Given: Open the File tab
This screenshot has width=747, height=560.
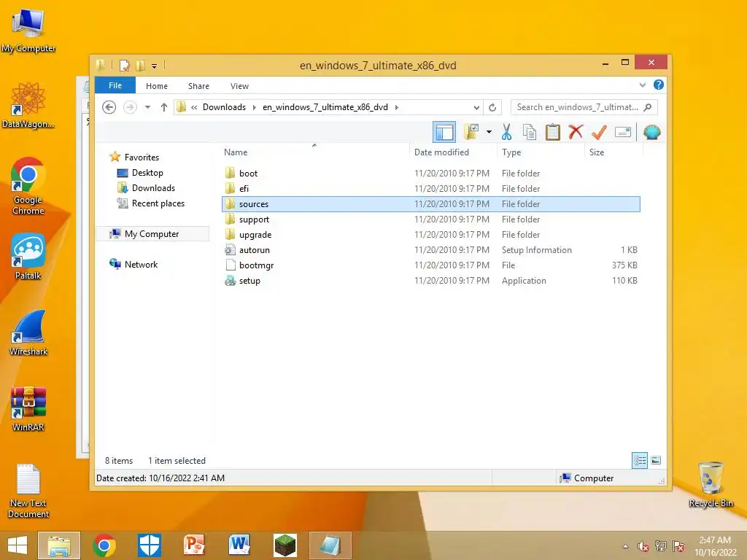Looking at the screenshot, I should [x=115, y=86].
